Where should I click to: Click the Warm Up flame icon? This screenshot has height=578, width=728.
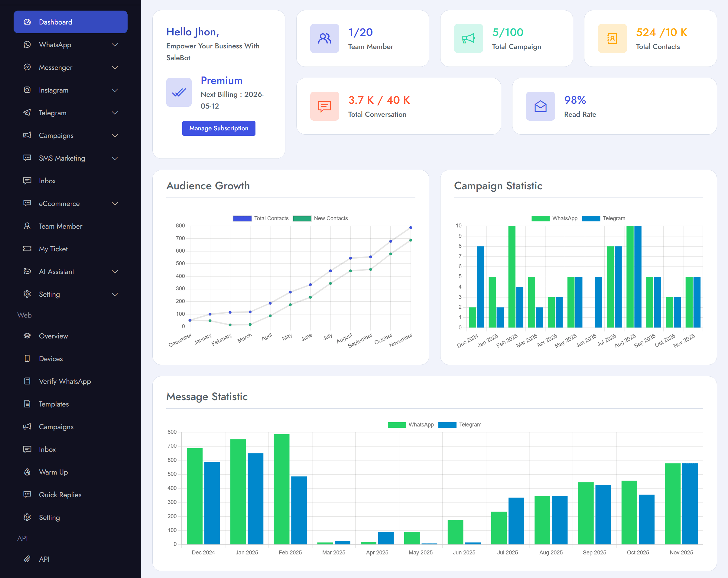point(27,472)
